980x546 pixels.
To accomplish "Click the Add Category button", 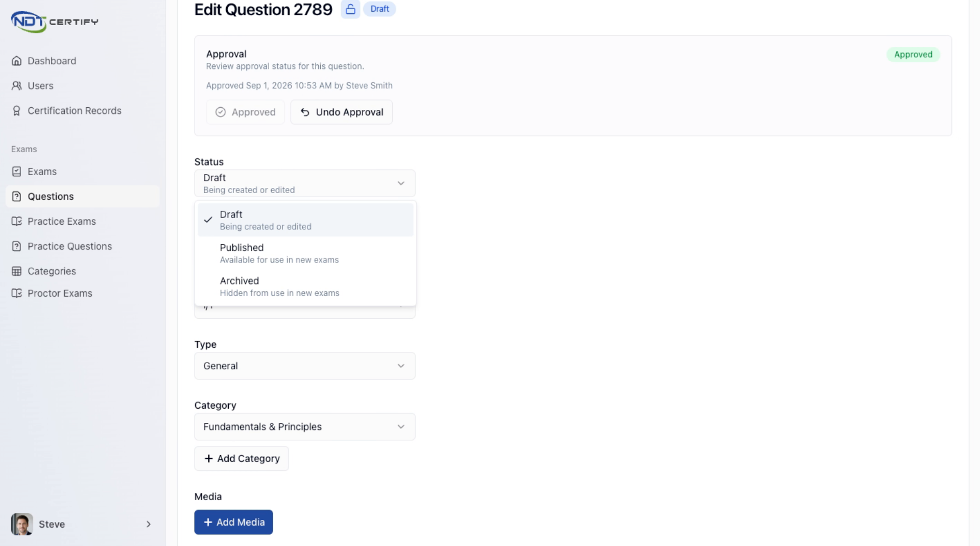I will point(241,459).
